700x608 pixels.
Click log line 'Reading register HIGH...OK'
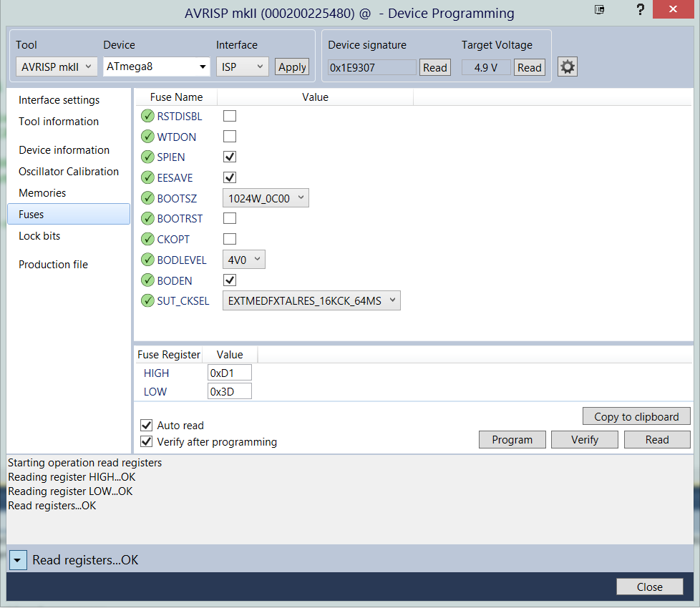tap(72, 477)
